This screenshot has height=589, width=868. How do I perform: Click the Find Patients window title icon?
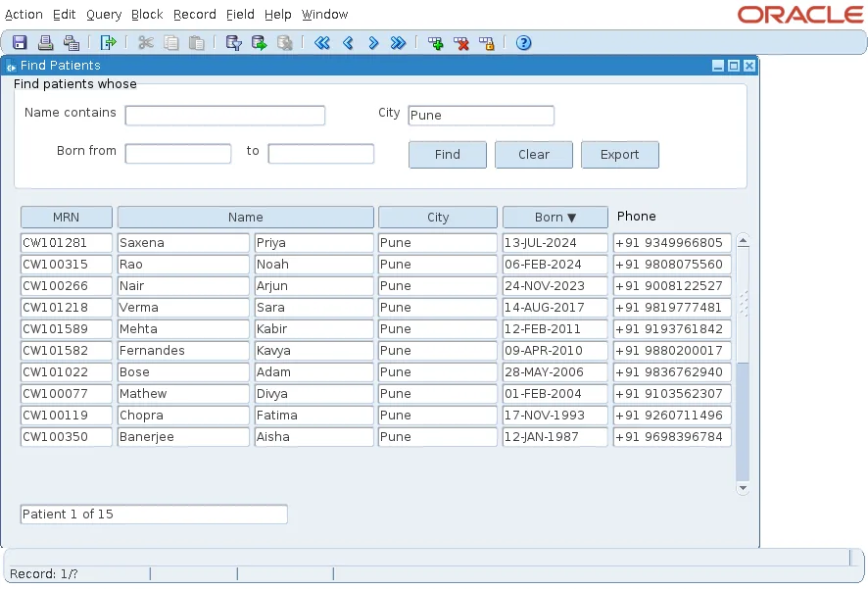click(x=11, y=66)
